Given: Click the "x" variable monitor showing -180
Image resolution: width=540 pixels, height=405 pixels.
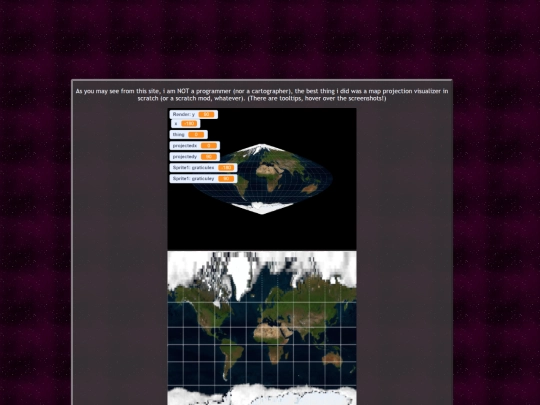Looking at the screenshot, I should coord(186,124).
